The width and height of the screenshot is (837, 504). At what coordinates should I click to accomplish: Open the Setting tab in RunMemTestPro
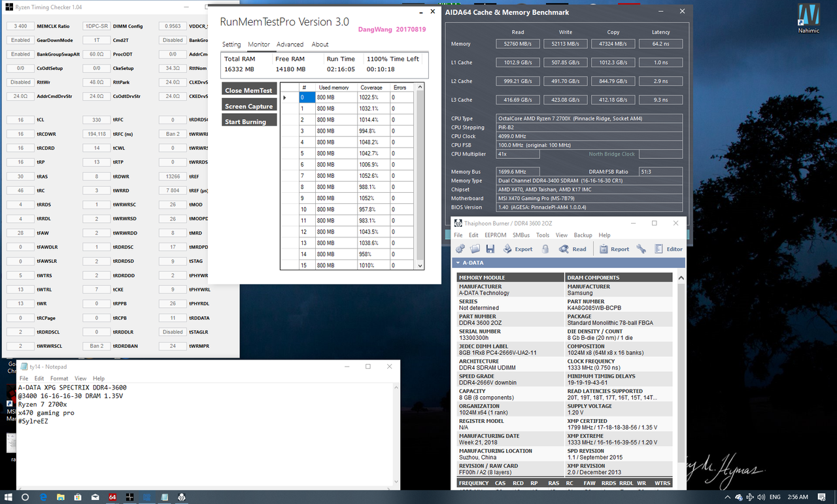coord(231,44)
